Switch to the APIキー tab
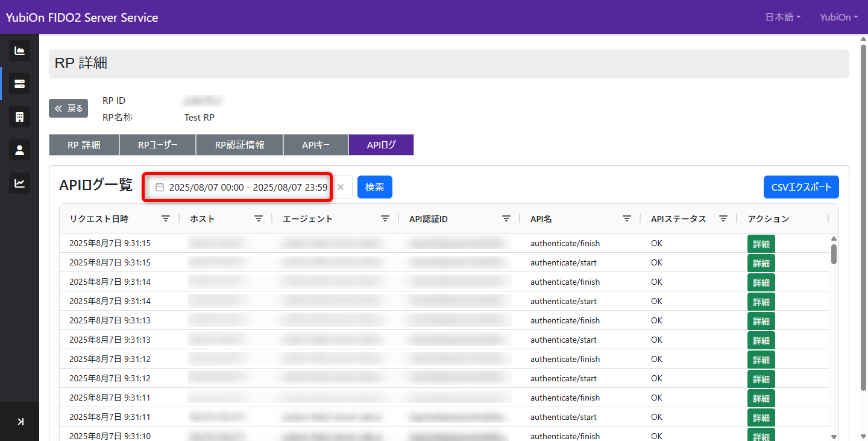Viewport: 868px width, 441px height. (x=316, y=145)
